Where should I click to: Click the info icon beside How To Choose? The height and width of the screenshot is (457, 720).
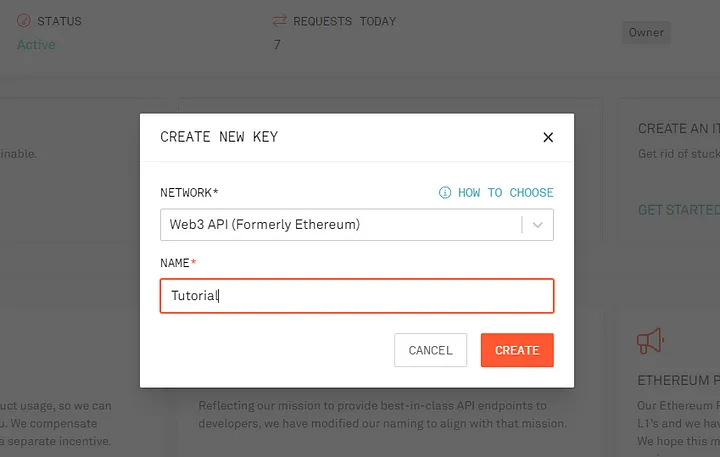(x=444, y=192)
